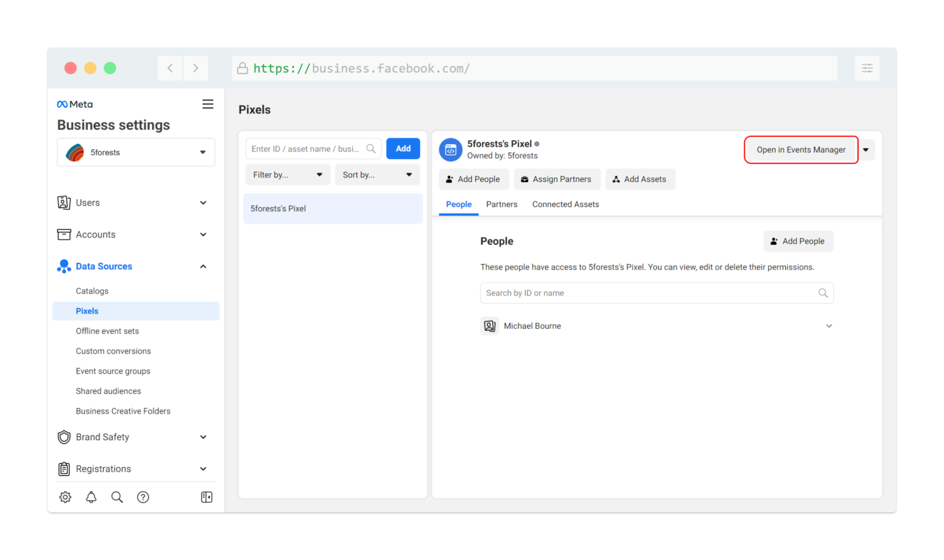Image resolution: width=944 pixels, height=560 pixels.
Task: Expand the Users section chevron
Action: pos(203,203)
